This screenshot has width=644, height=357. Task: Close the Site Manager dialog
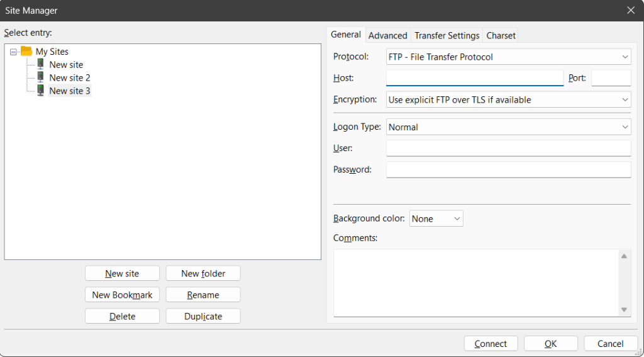coord(631,10)
